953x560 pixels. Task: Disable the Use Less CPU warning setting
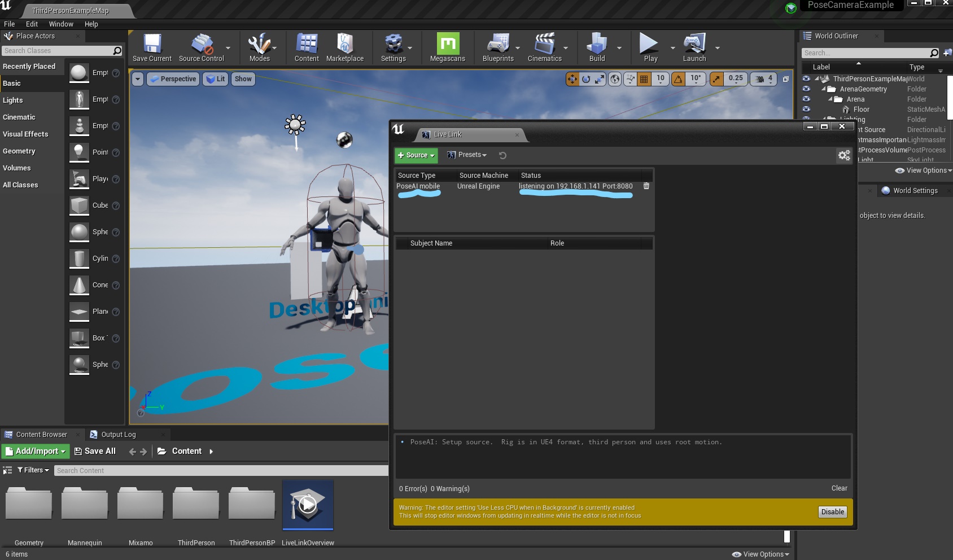[832, 511]
